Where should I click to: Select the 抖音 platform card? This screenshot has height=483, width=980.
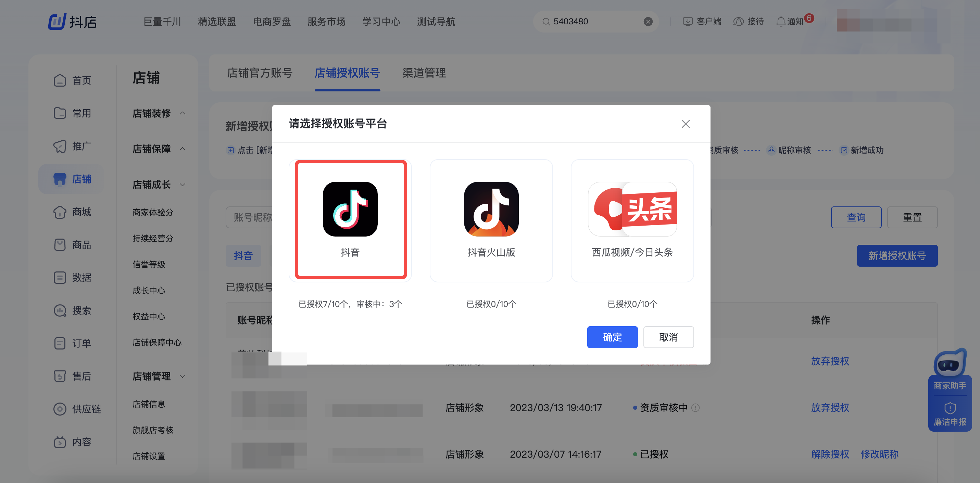(x=350, y=220)
